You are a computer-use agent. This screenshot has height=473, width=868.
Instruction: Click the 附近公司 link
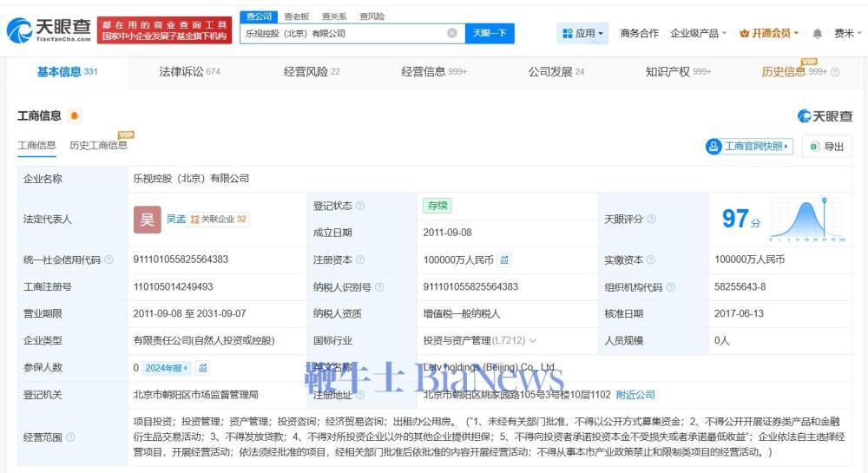click(635, 395)
